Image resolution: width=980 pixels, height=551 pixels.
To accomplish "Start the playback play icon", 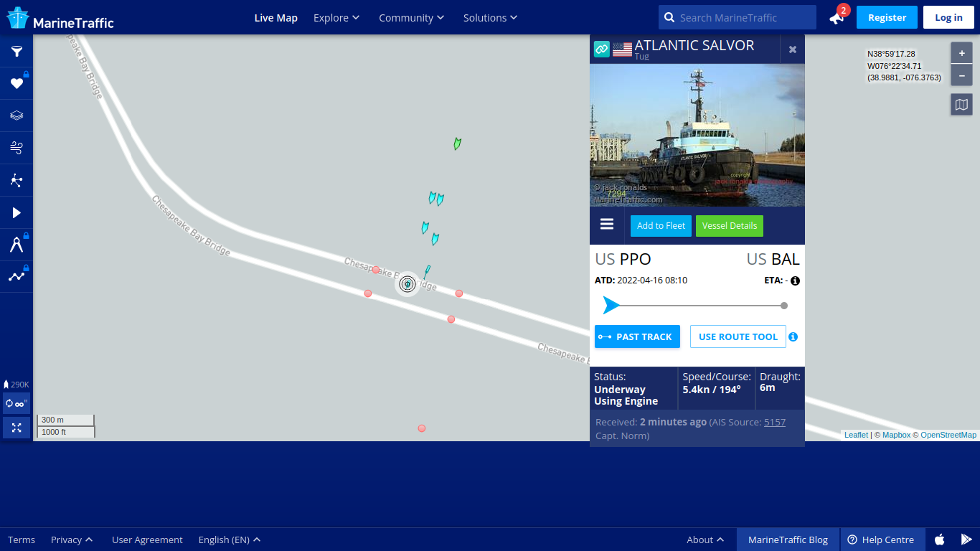I will pyautogui.click(x=17, y=212).
